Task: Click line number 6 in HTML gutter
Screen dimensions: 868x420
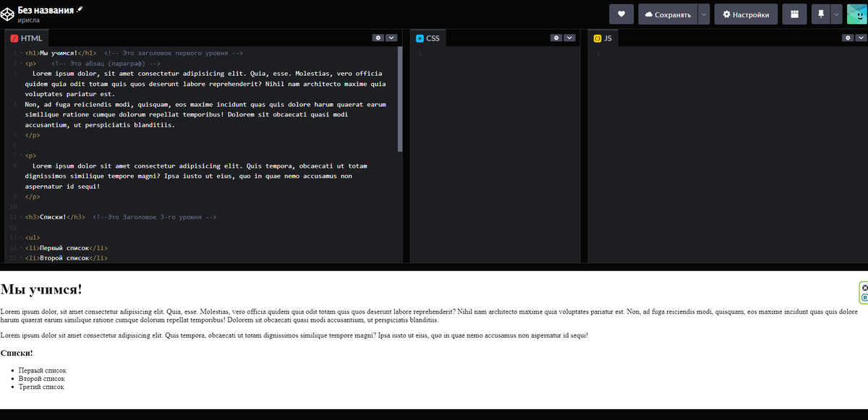Action: 14,145
